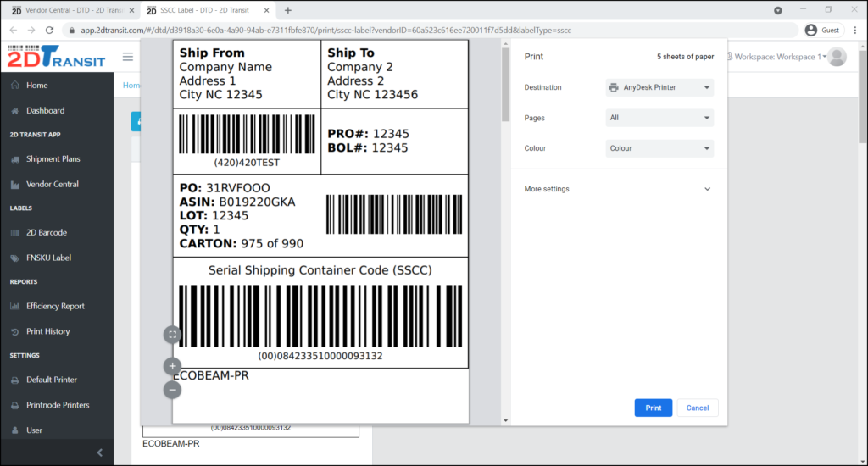The height and width of the screenshot is (466, 868).
Task: Click the 2D Barcode icon
Action: [15, 233]
